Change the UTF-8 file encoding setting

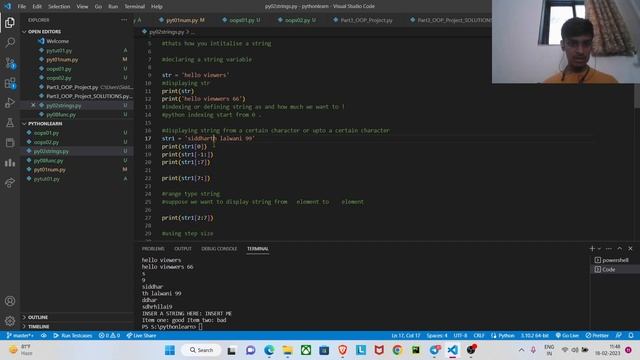coord(460,336)
